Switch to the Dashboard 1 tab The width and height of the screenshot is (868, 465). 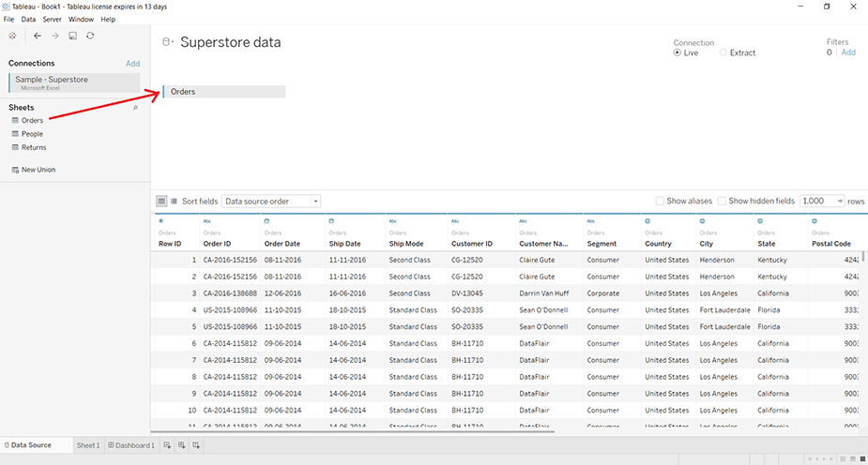click(131, 445)
